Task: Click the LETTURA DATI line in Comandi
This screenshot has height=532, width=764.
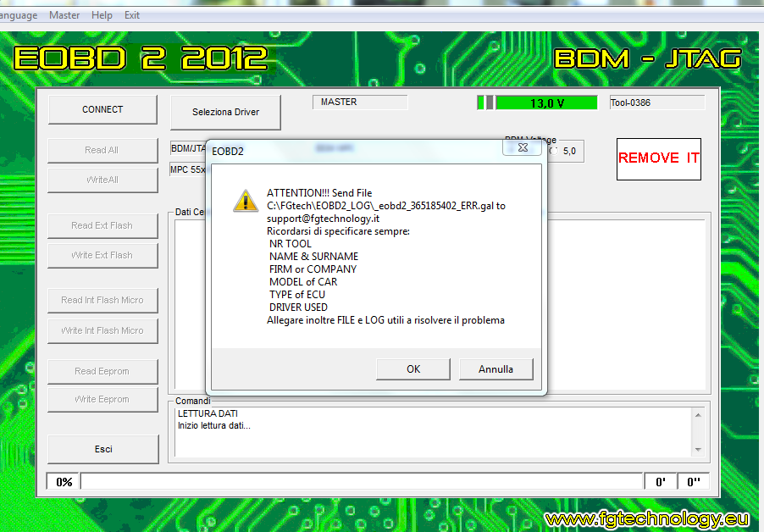Action: [208, 413]
